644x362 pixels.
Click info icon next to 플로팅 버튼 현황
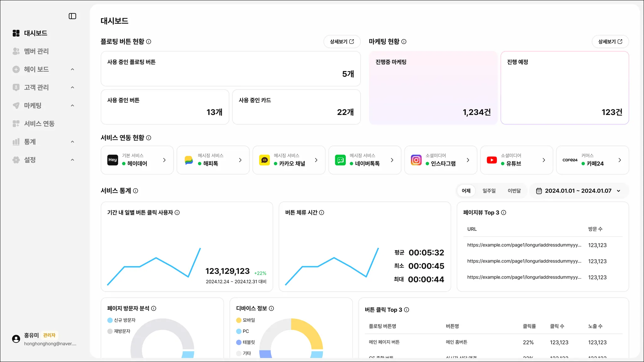[x=149, y=41]
